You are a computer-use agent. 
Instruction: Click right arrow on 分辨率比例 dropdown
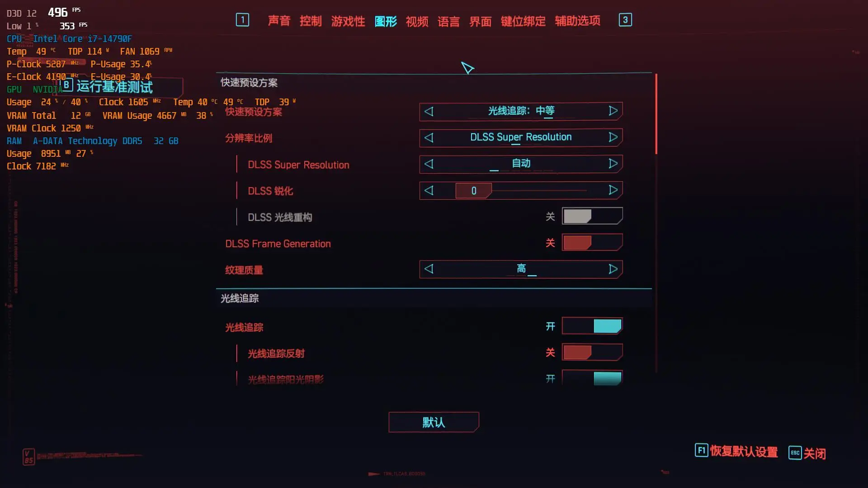[x=613, y=137]
